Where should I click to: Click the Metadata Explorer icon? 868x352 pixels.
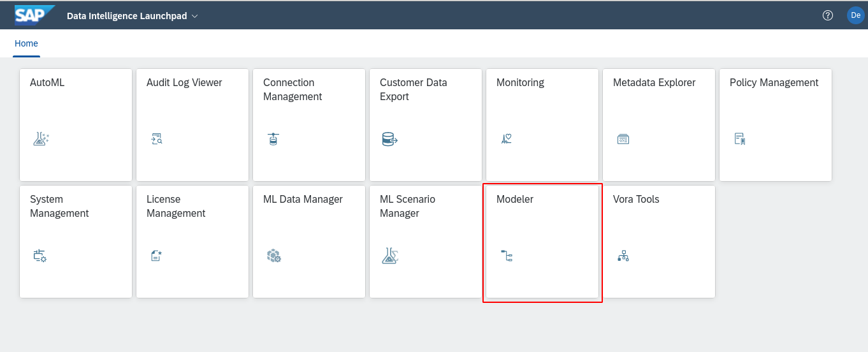(623, 139)
